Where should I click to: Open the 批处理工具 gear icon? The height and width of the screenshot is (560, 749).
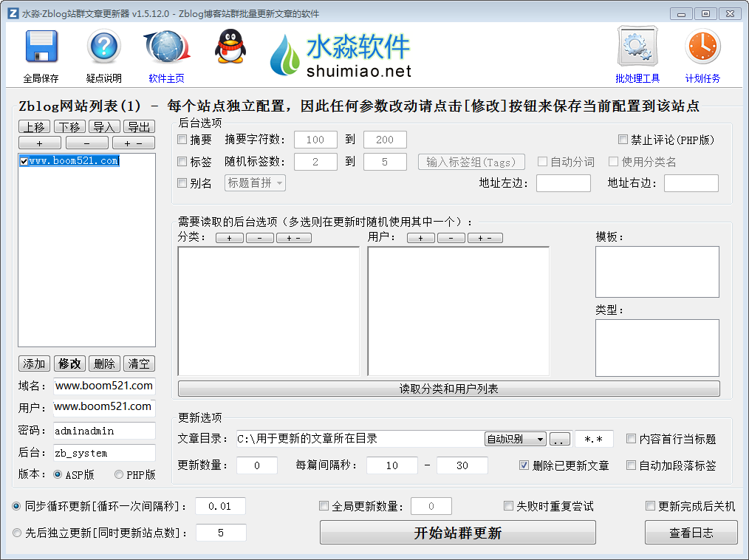(637, 47)
